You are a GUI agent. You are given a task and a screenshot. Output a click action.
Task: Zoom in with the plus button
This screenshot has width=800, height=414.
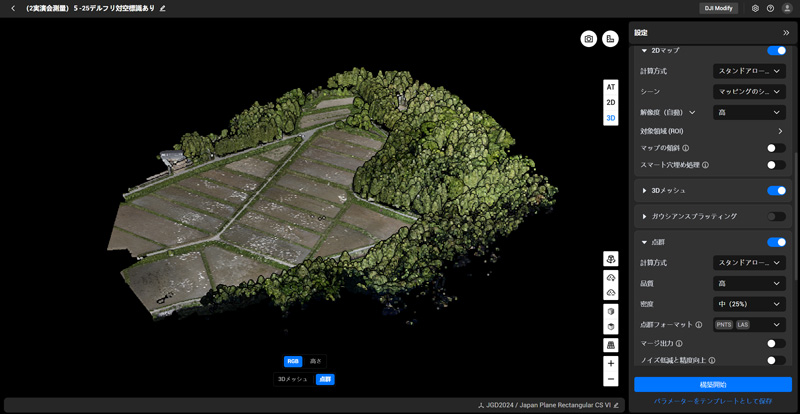(x=610, y=364)
